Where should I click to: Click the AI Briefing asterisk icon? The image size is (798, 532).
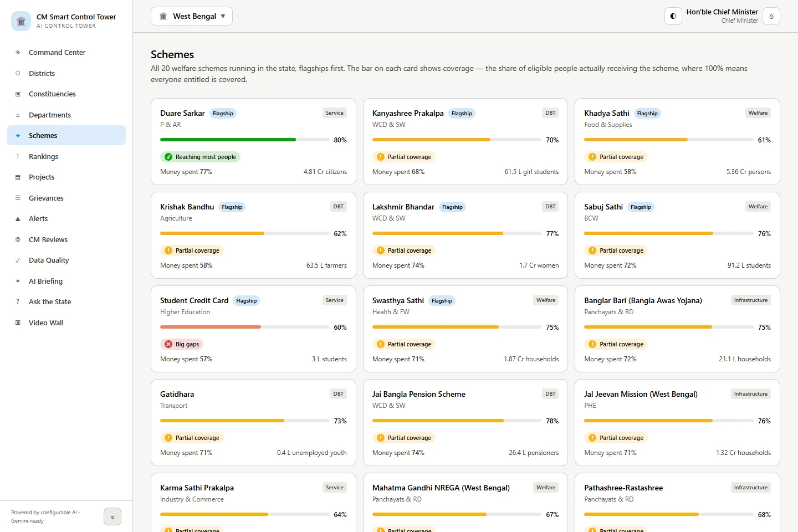point(18,281)
